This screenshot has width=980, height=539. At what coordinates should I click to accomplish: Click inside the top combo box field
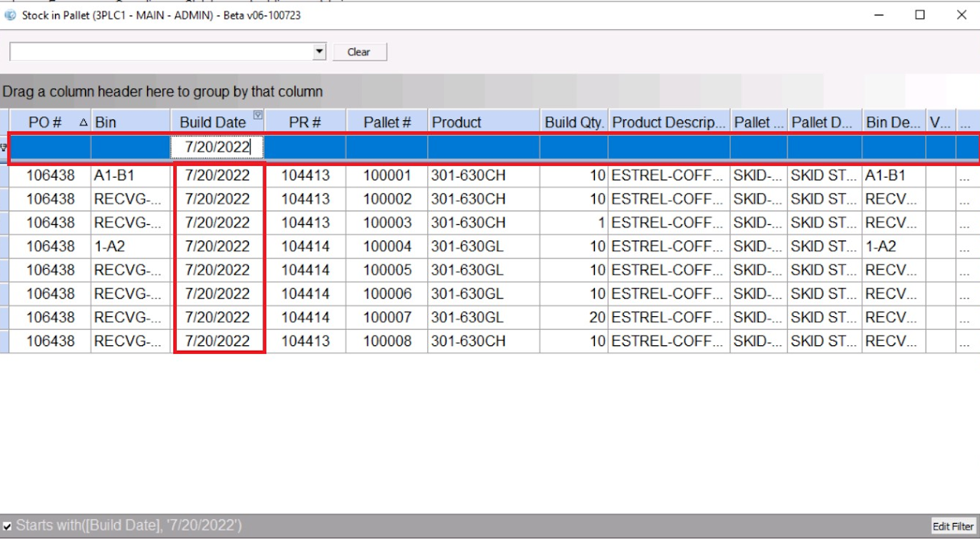click(161, 51)
